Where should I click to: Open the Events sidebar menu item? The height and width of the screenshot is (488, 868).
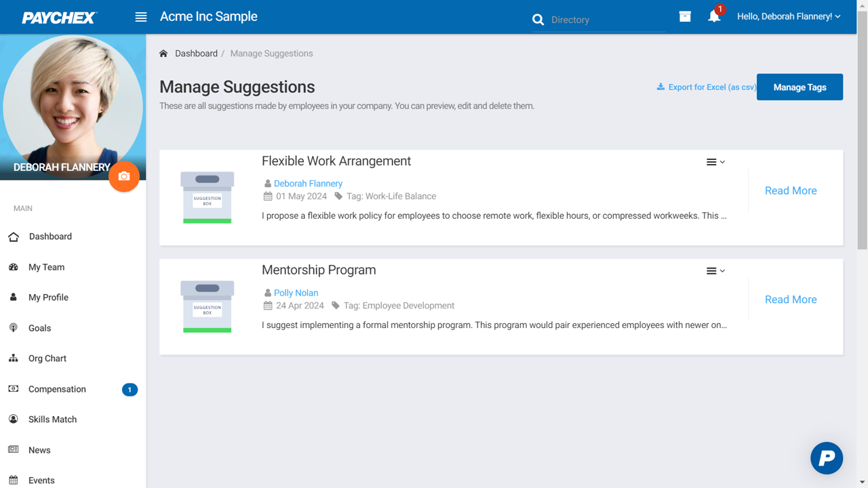click(x=42, y=480)
